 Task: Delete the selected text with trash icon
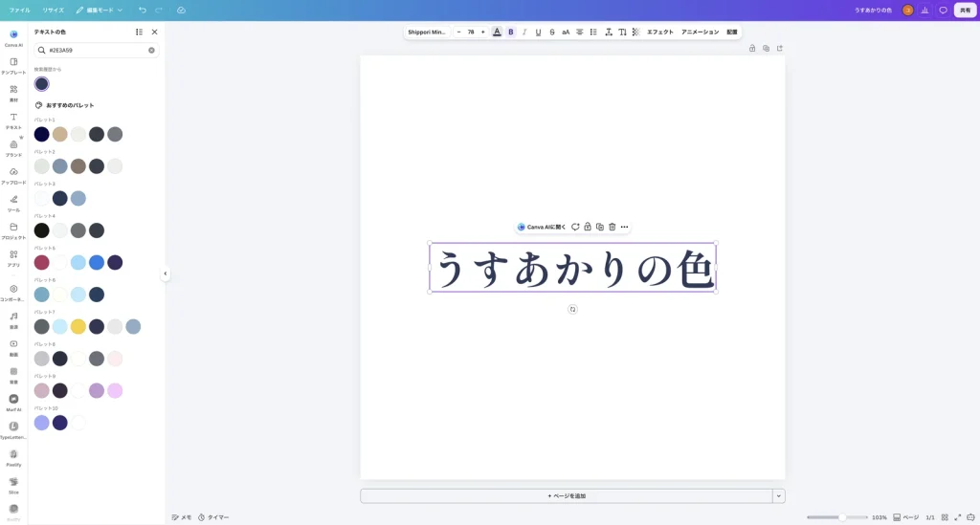tap(612, 227)
